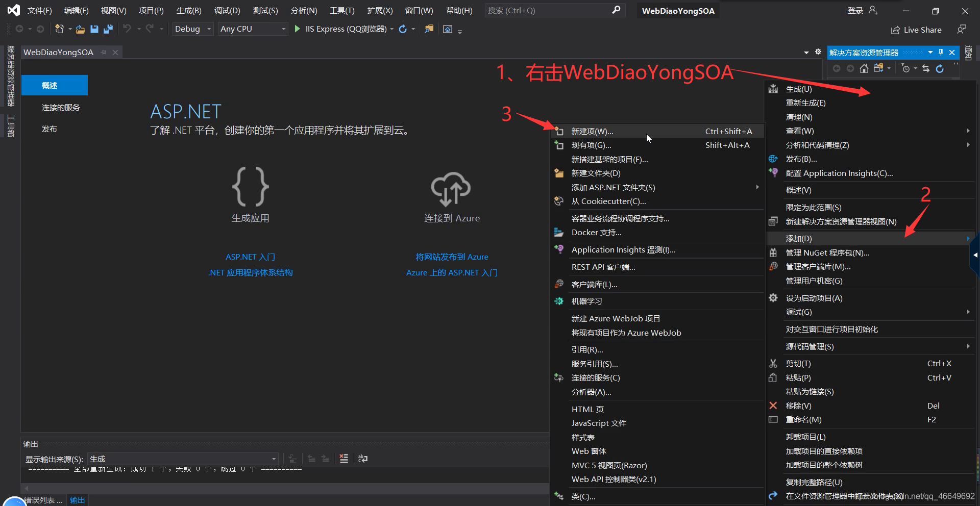Click Solution Explorer Home icon
Screen dimensions: 980x506
pyautogui.click(x=864, y=68)
